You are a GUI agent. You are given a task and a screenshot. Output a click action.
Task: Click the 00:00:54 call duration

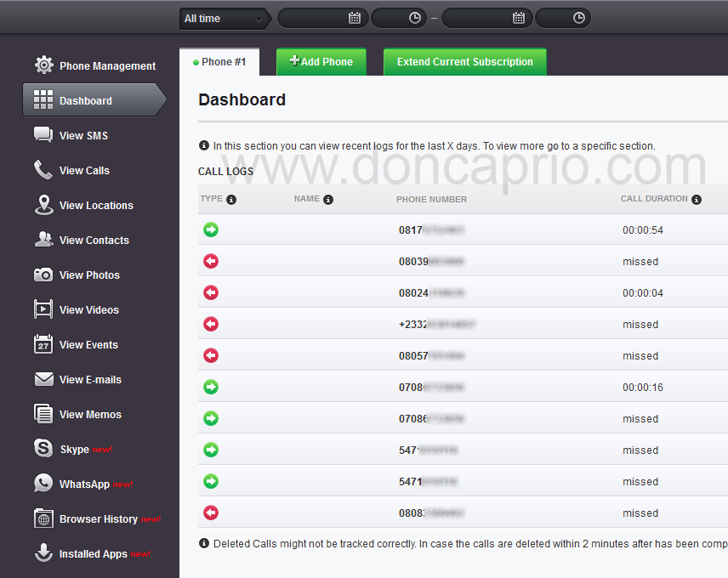click(x=643, y=230)
